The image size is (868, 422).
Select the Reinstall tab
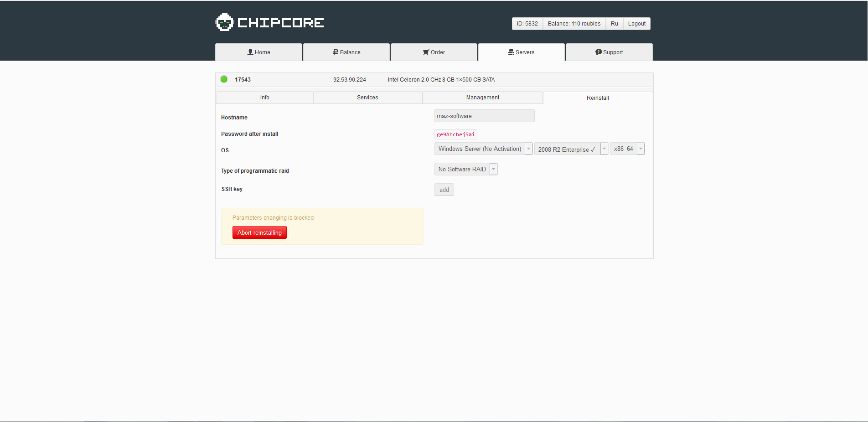coord(597,98)
